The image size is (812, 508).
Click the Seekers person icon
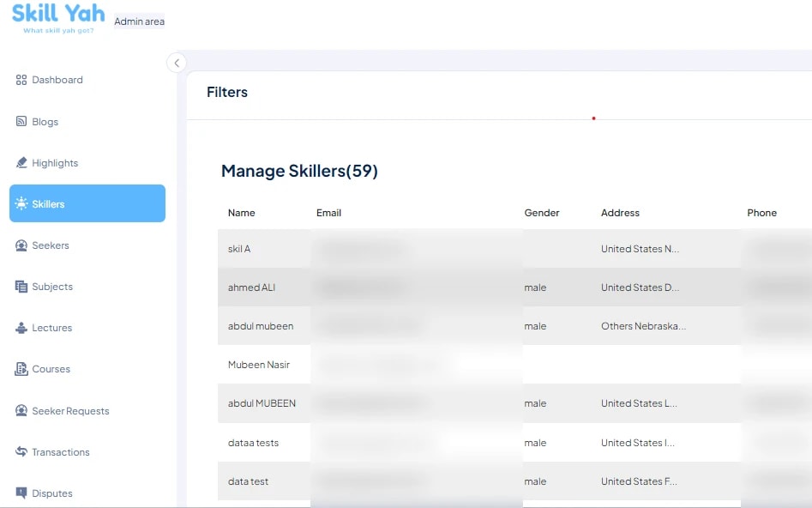pyautogui.click(x=21, y=245)
